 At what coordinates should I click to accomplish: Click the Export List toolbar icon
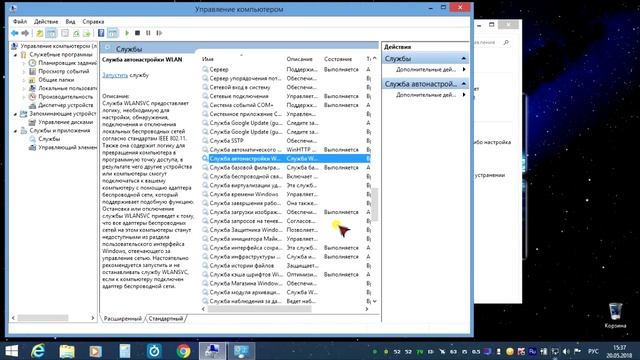point(87,33)
